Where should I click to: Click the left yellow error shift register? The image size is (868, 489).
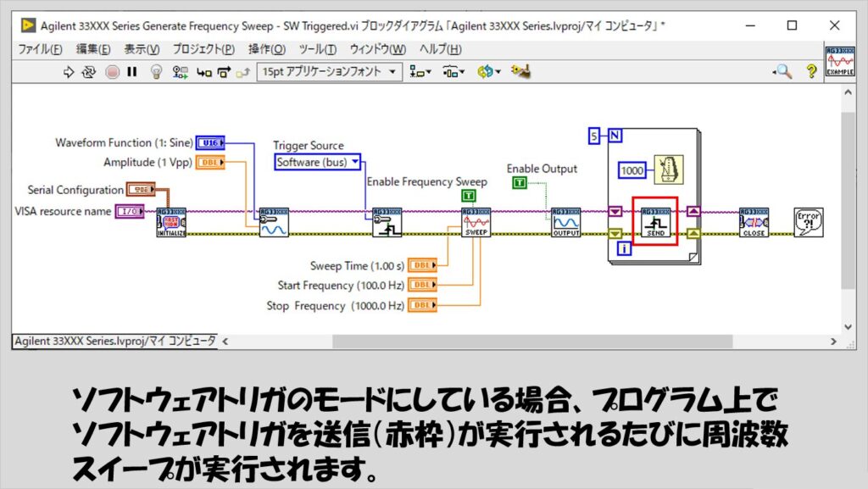click(615, 234)
